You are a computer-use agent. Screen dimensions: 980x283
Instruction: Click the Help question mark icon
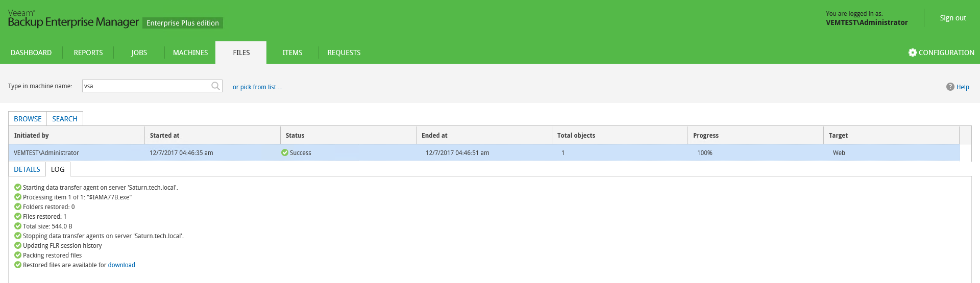pos(950,87)
